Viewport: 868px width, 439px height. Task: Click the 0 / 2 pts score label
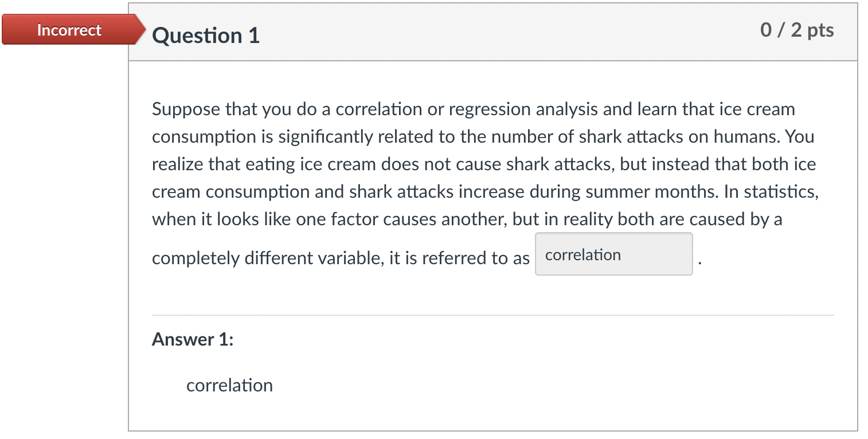[797, 30]
